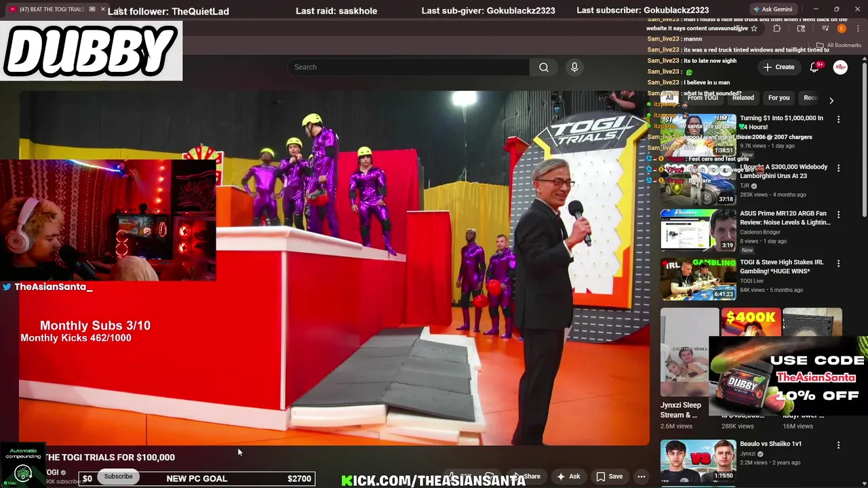Image resolution: width=868 pixels, height=488 pixels.
Task: Select the From TOGI filter chip
Action: pos(703,98)
